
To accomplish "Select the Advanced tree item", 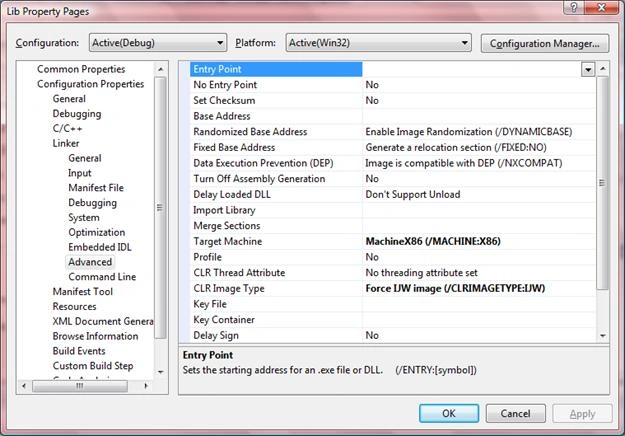I will point(90,262).
